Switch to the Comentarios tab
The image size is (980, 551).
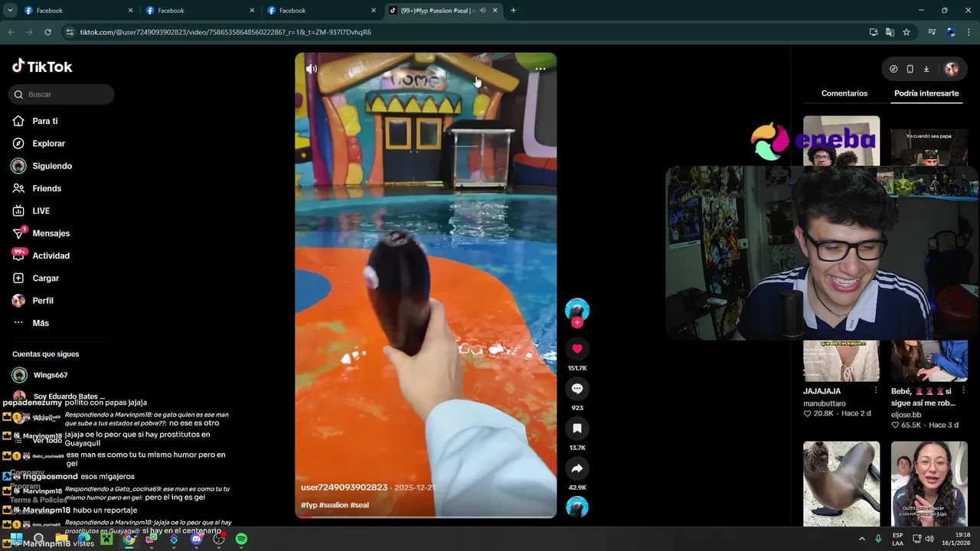pyautogui.click(x=844, y=93)
